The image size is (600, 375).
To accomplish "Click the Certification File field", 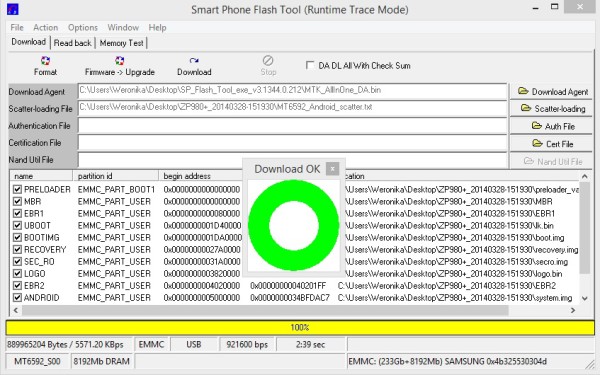I will [x=292, y=142].
